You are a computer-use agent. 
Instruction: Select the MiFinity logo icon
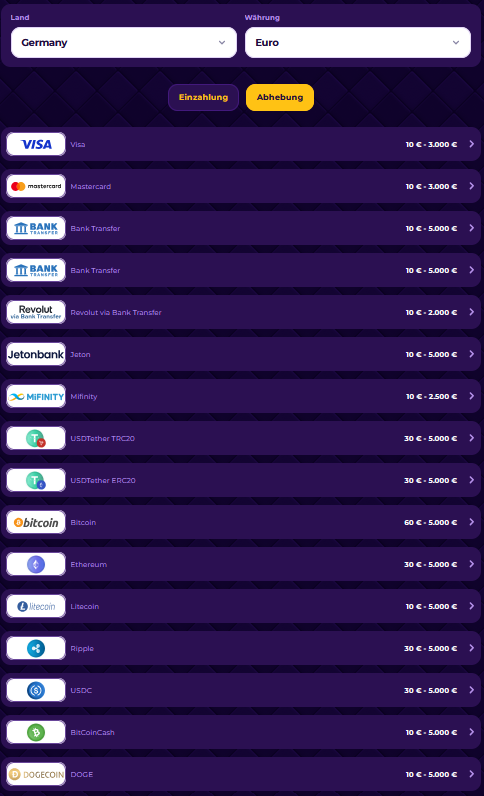tap(36, 396)
